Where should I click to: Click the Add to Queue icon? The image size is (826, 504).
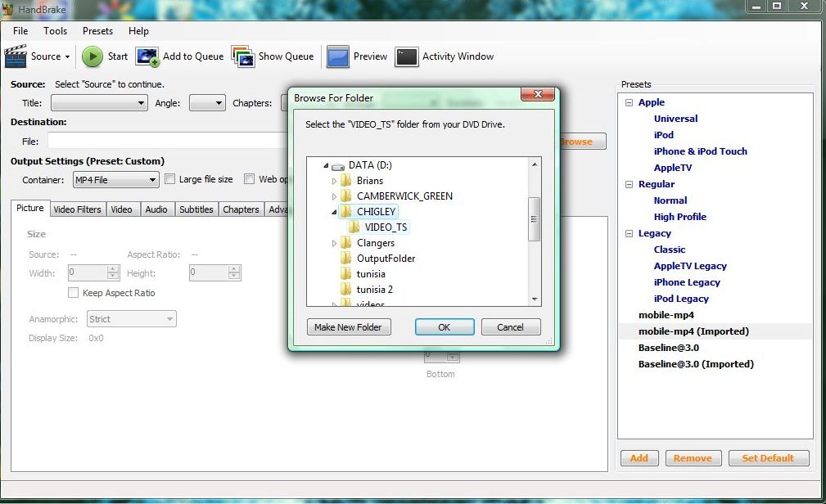(147, 56)
